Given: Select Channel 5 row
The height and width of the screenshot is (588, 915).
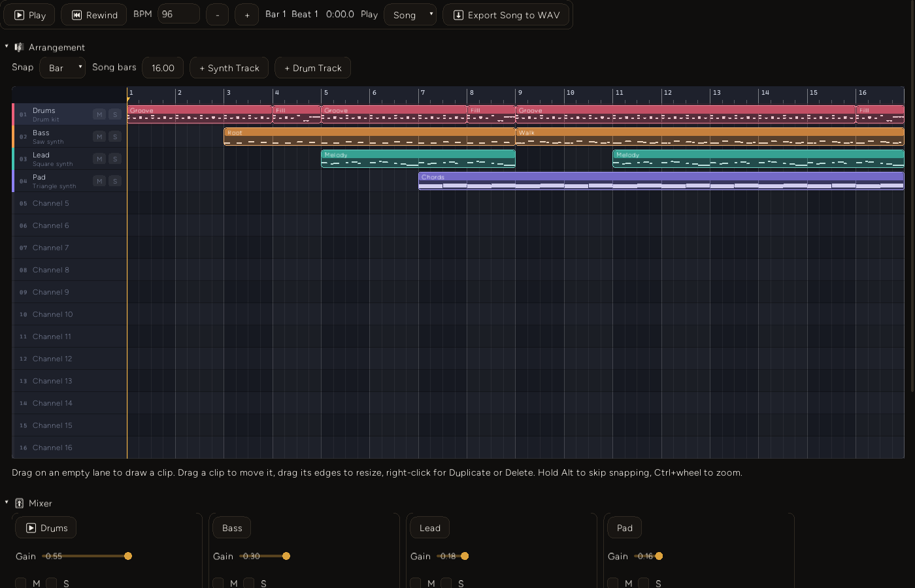Looking at the screenshot, I should pos(69,203).
